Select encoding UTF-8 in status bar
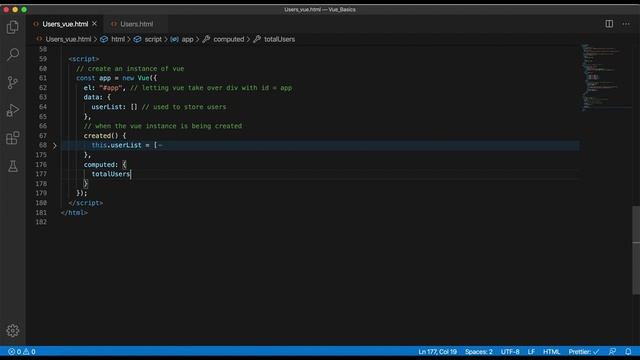Screen dimensions: 640x360 (x=510, y=351)
